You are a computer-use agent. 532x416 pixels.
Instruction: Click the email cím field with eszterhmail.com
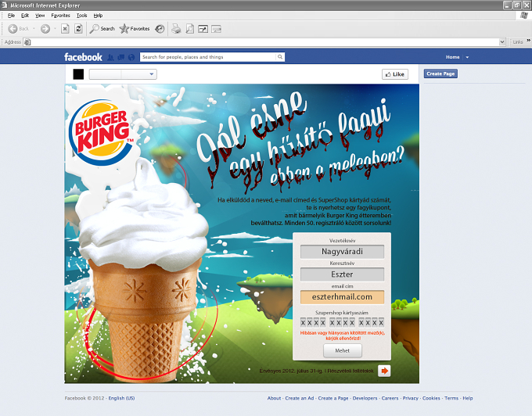tap(342, 297)
